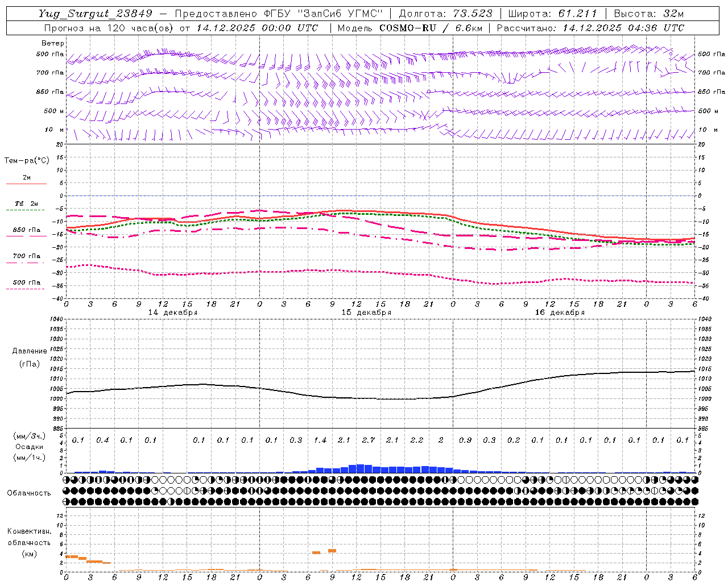Image resolution: width=728 pixels, height=582 pixels.
Task: Click the '15 декабря' date label
Action: (366, 313)
